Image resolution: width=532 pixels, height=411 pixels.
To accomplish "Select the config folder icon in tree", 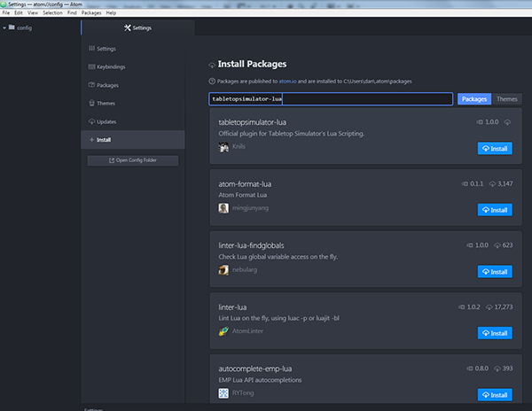I will (12, 27).
